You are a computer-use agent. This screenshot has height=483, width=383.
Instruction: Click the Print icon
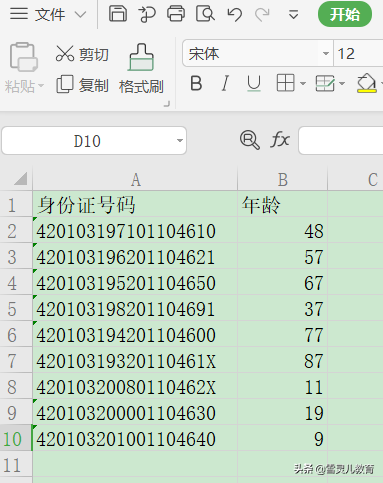(176, 14)
